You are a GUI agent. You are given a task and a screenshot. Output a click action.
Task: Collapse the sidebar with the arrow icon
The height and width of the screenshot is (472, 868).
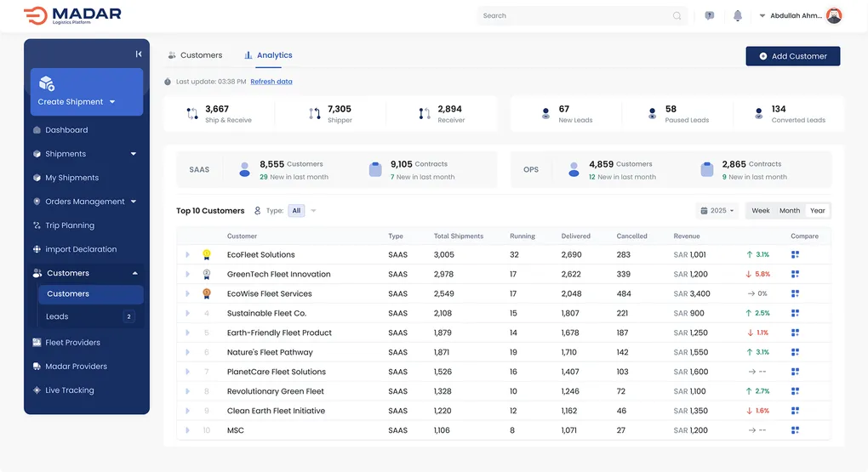point(139,54)
